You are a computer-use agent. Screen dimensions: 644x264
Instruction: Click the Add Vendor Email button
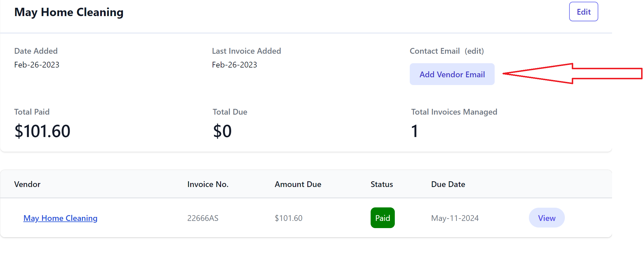[x=452, y=74]
